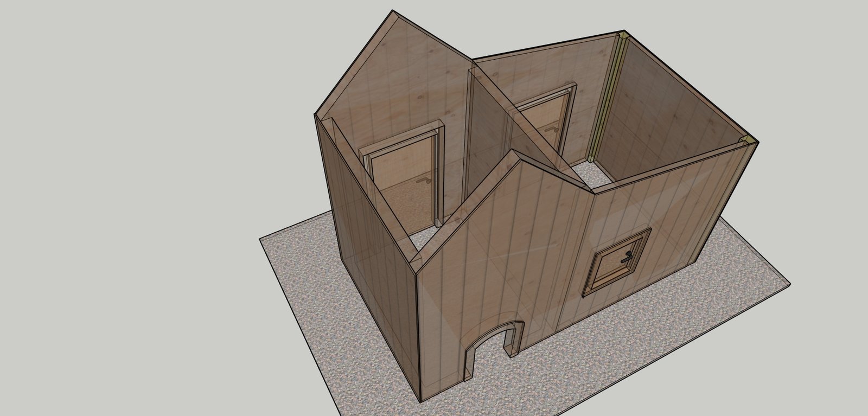The height and width of the screenshot is (416, 868).
Task: Click inside the arched doorway opening
Action: 491,358
